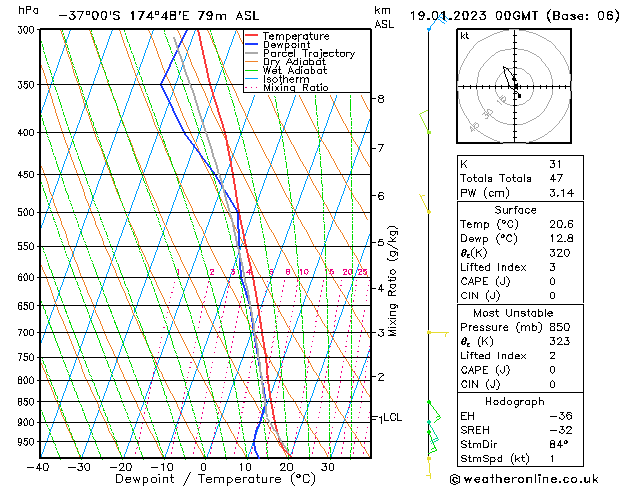Select the Surface Dewp value 12.8
Viewport: 629px width, 486px height.
[561, 239]
